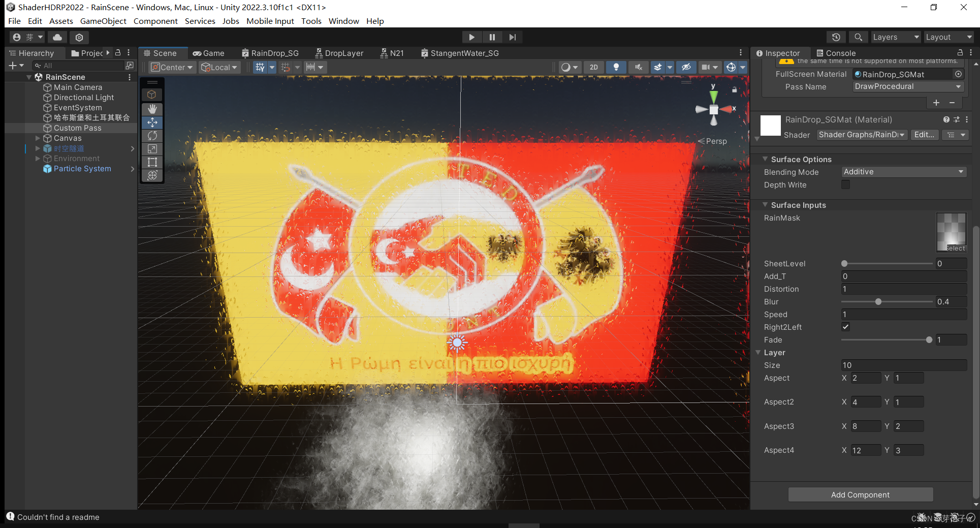This screenshot has width=980, height=528.
Task: Open the Local rotation dropdown
Action: click(219, 67)
